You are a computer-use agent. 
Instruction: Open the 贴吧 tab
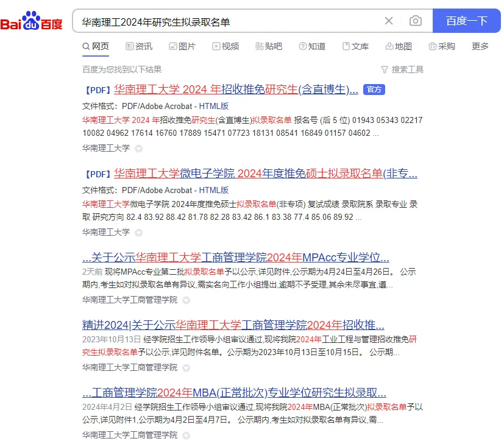(x=269, y=46)
